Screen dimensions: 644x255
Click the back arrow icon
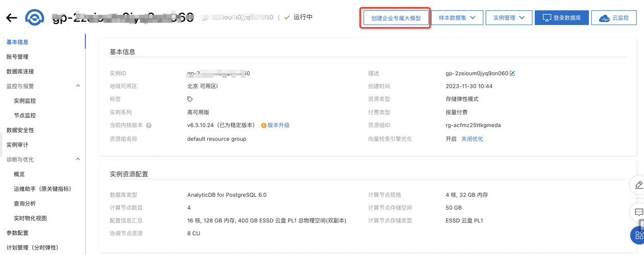pyautogui.click(x=11, y=18)
